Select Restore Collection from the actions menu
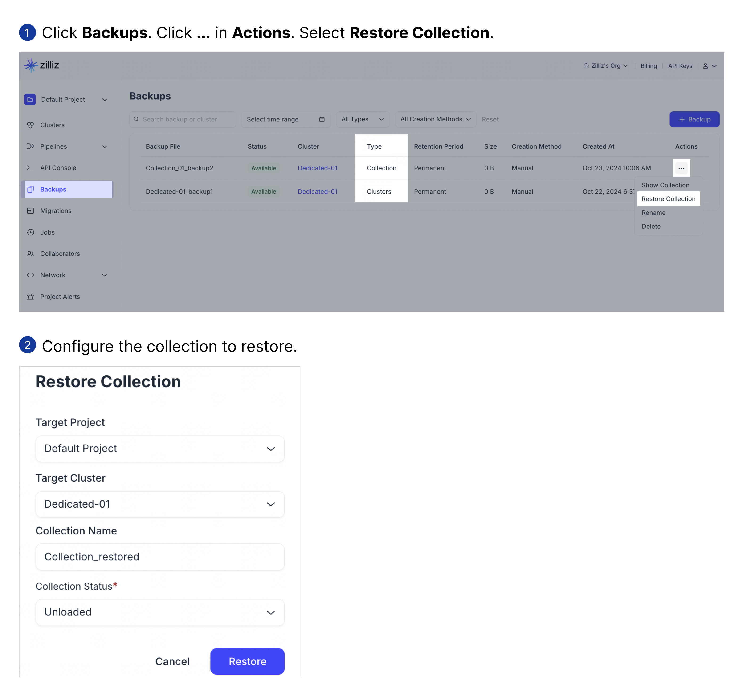The height and width of the screenshot is (700, 730). [669, 199]
